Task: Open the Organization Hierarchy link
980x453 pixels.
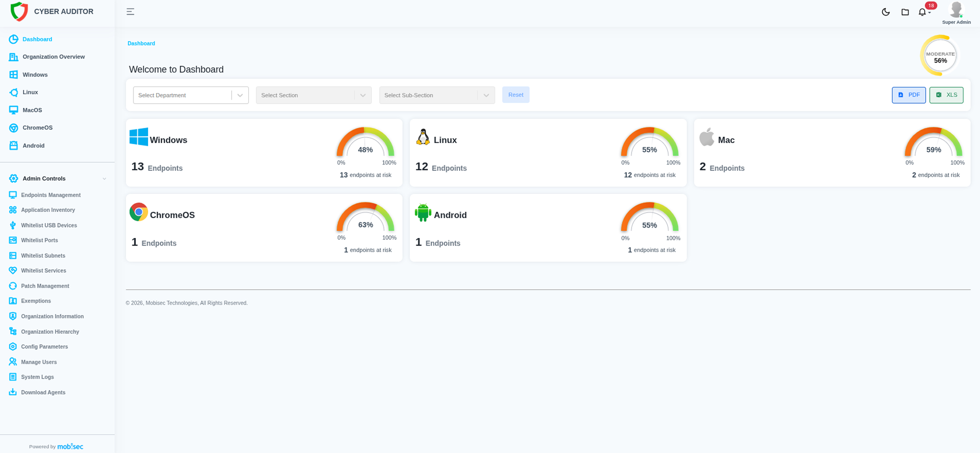Action: pyautogui.click(x=50, y=332)
